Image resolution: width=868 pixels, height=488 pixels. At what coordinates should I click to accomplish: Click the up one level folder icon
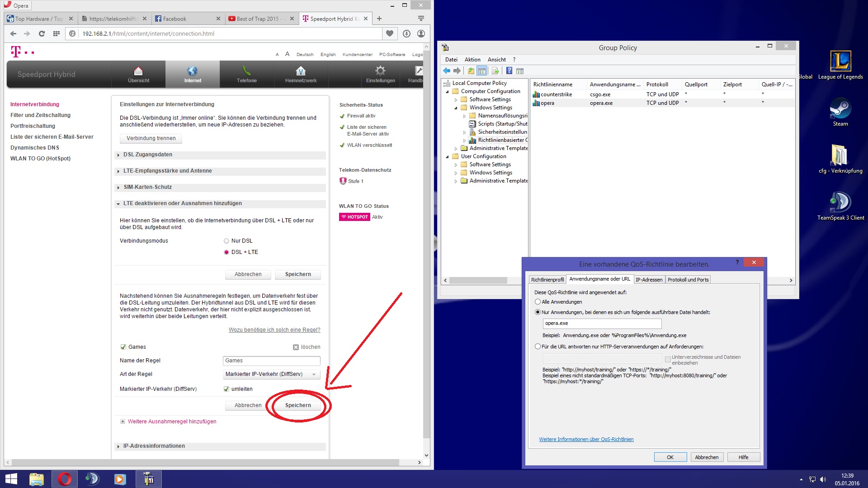(471, 71)
